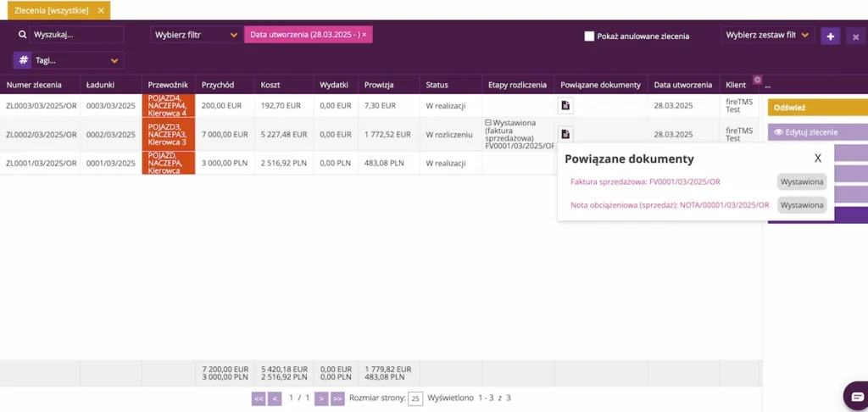Go to the last page arrow
The image size is (868, 412).
[x=337, y=398]
